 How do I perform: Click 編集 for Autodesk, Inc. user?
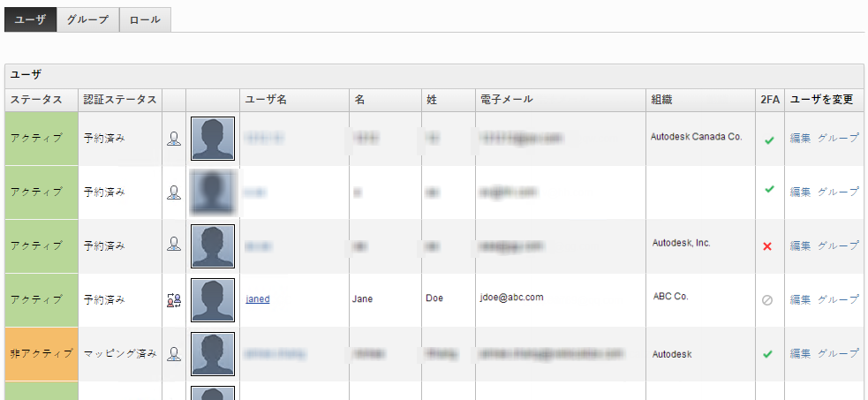[x=800, y=245]
